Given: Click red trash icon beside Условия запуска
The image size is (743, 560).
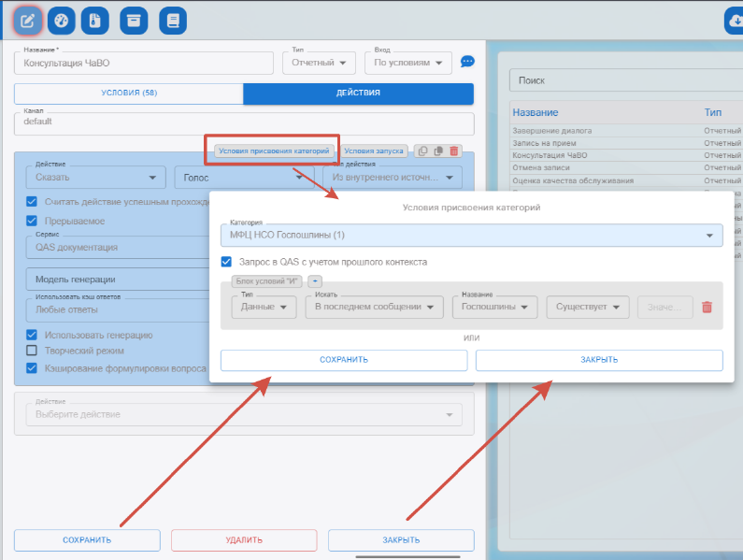Looking at the screenshot, I should (x=454, y=151).
